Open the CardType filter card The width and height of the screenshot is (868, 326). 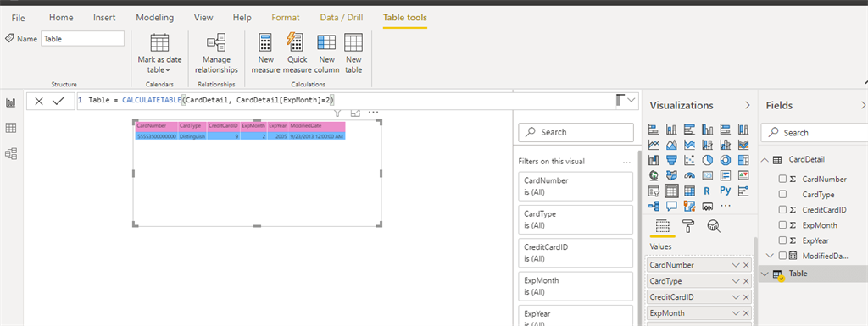576,219
